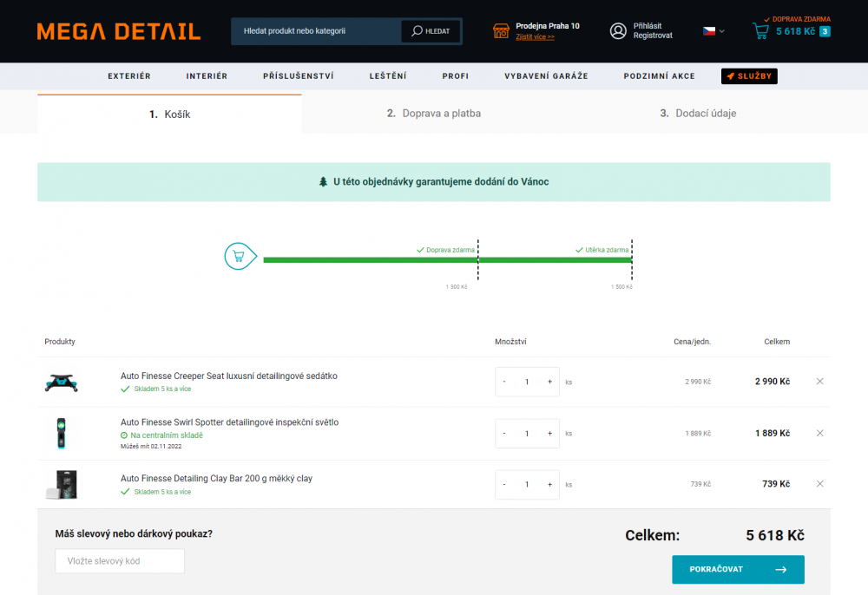Click the MEGA DETAIL logo
This screenshot has height=595, width=868.
pos(118,31)
